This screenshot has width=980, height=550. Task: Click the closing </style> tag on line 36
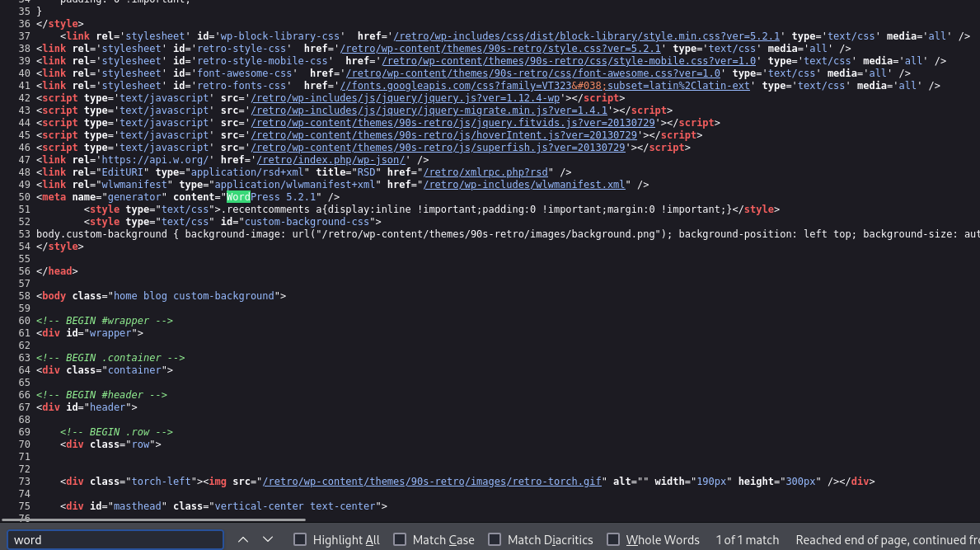60,24
